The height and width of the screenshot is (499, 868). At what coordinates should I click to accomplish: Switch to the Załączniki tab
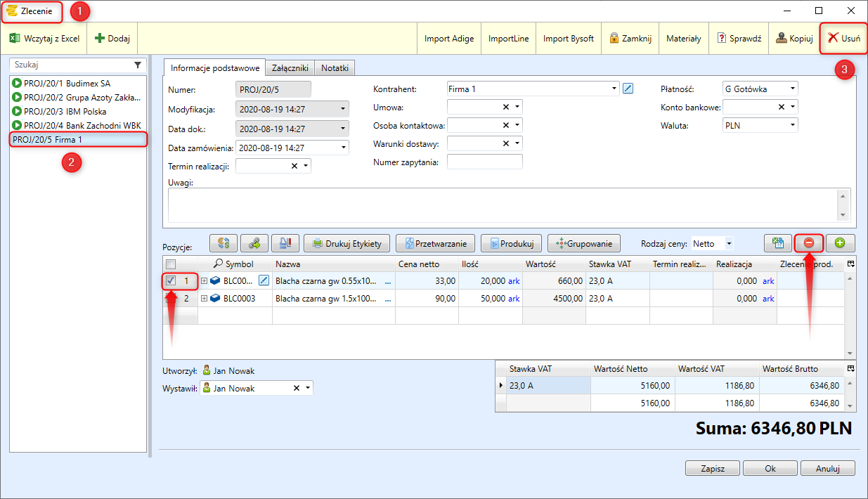[290, 68]
